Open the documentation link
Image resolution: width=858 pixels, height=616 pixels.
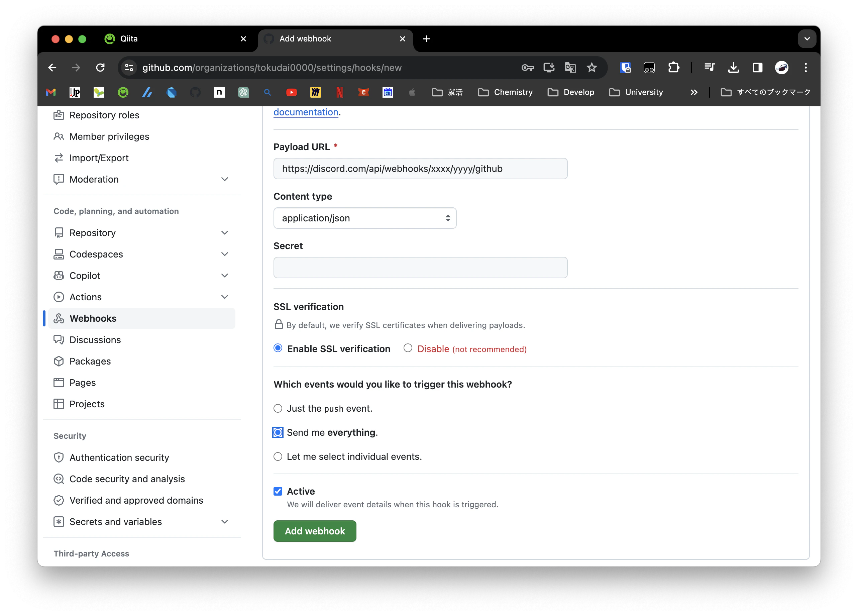click(306, 112)
